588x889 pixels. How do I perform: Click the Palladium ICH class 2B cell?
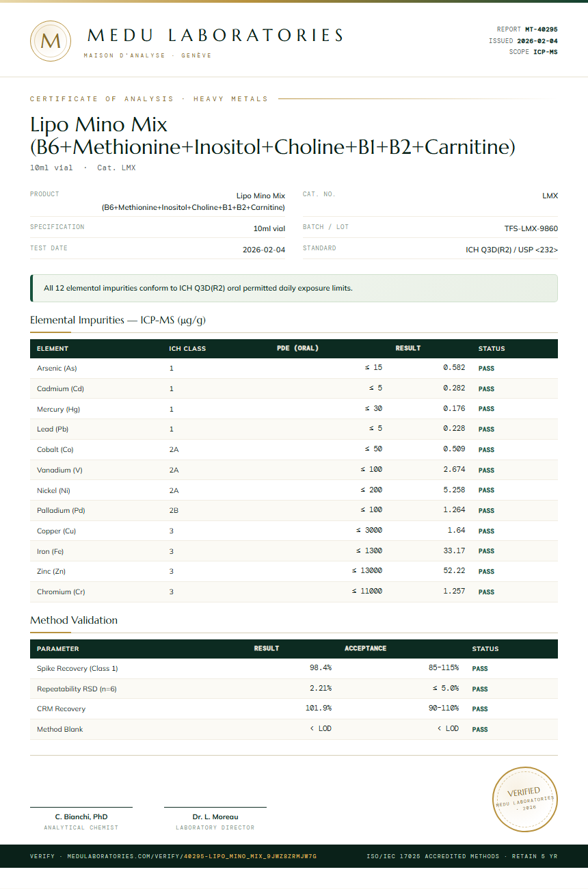pyautogui.click(x=174, y=510)
